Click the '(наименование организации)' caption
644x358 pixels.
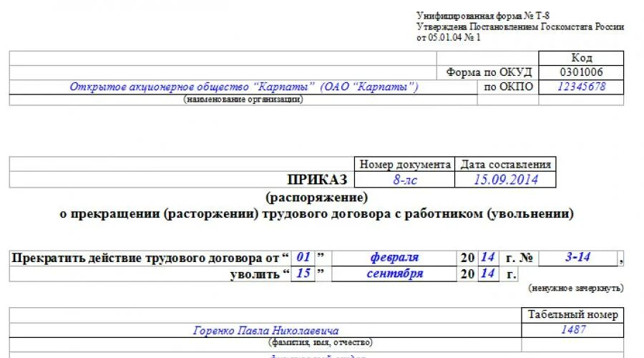(x=243, y=99)
